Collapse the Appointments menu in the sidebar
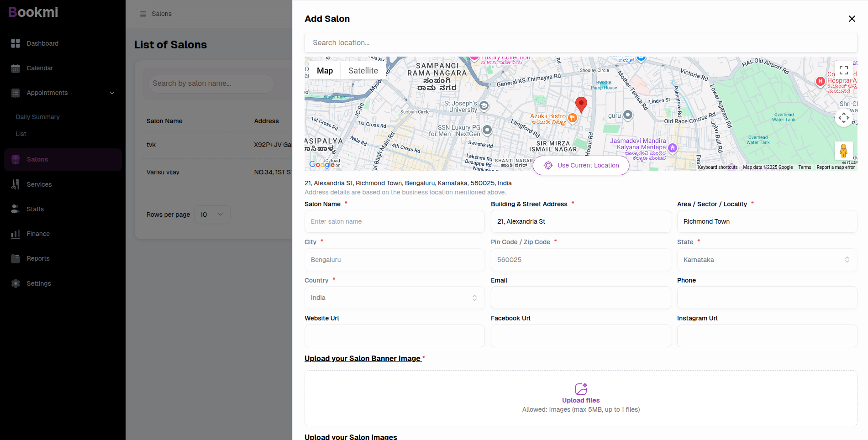868x440 pixels. tap(112, 93)
